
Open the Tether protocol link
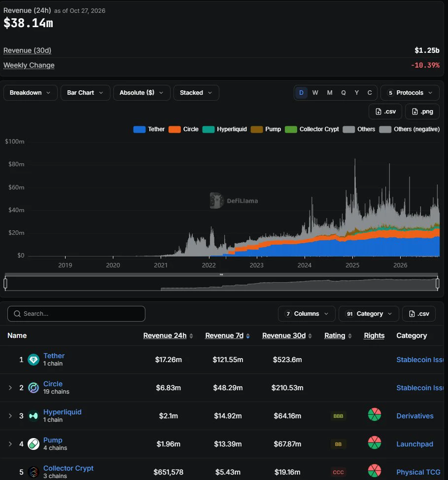[x=54, y=356]
